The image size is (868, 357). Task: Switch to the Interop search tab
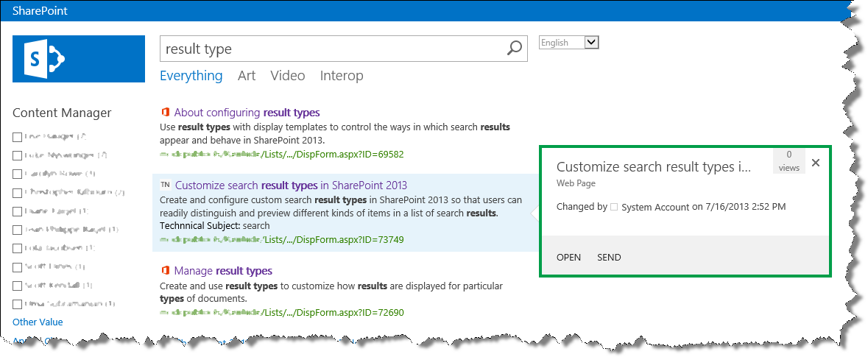click(342, 76)
